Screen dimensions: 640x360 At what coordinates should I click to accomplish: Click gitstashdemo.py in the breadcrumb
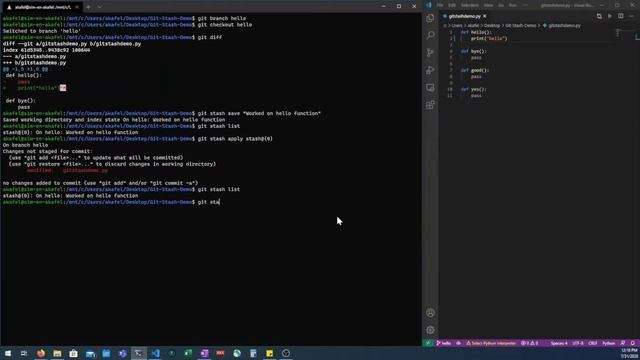point(564,26)
